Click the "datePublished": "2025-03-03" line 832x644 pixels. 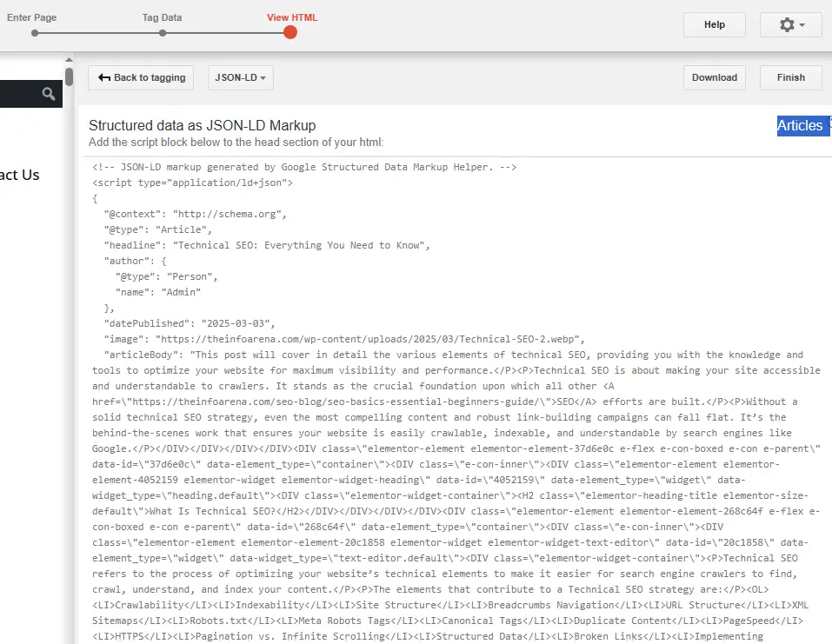pyautogui.click(x=190, y=323)
